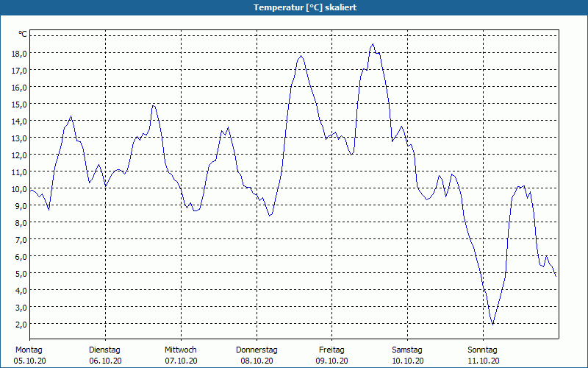588x368 pixels.
Task: Select the Freitag day label
Action: pos(331,350)
